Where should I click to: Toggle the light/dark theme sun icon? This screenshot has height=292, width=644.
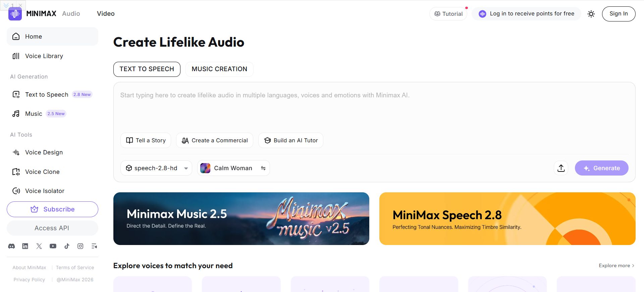pos(591,14)
